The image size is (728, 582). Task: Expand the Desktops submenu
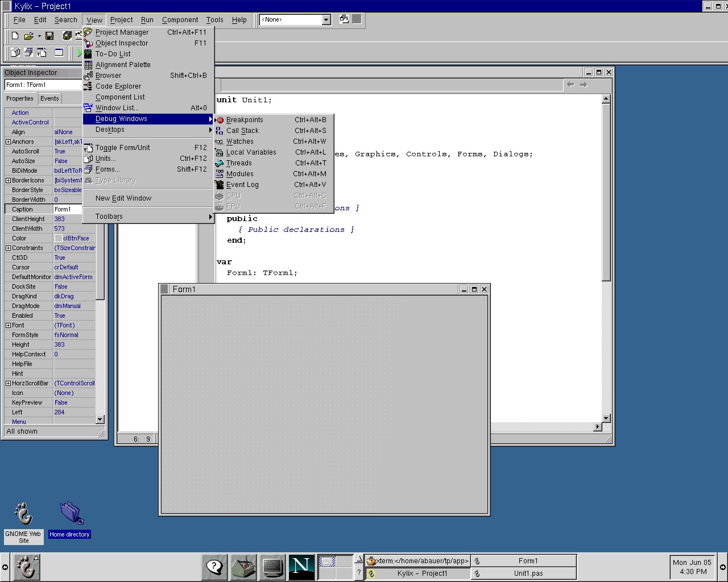148,130
